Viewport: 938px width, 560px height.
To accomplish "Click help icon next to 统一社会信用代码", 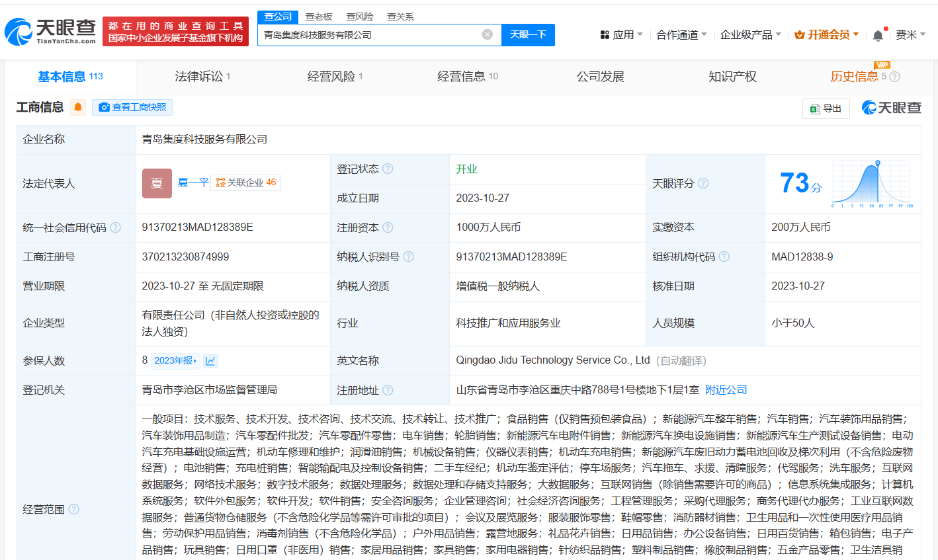I will pyautogui.click(x=115, y=227).
